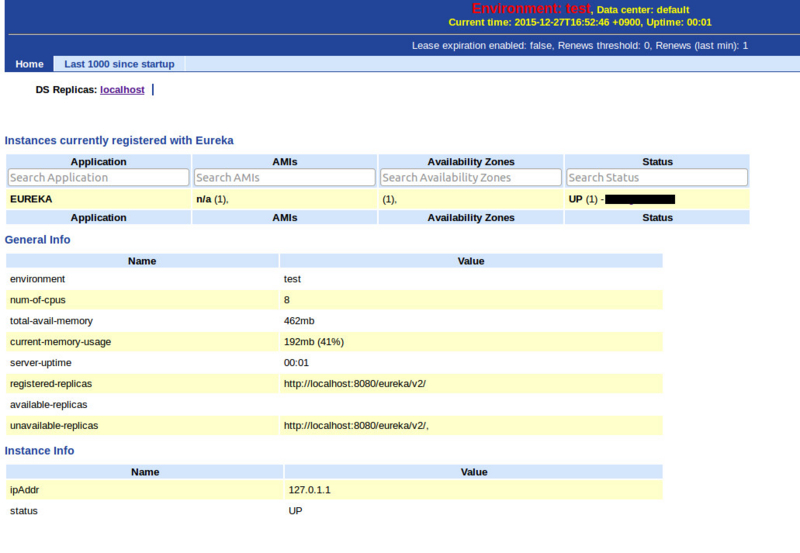Select the Instance Info heading
This screenshot has height=553, width=800.
tap(39, 451)
